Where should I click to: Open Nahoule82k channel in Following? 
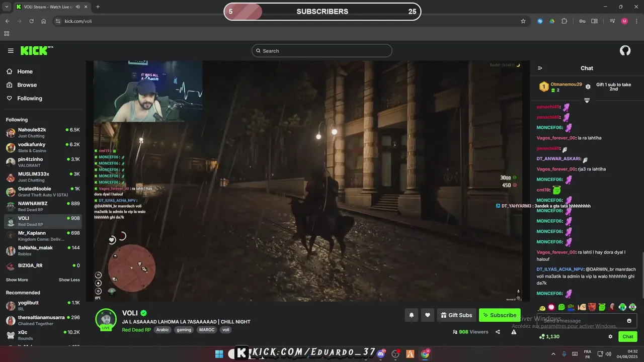pos(43,133)
